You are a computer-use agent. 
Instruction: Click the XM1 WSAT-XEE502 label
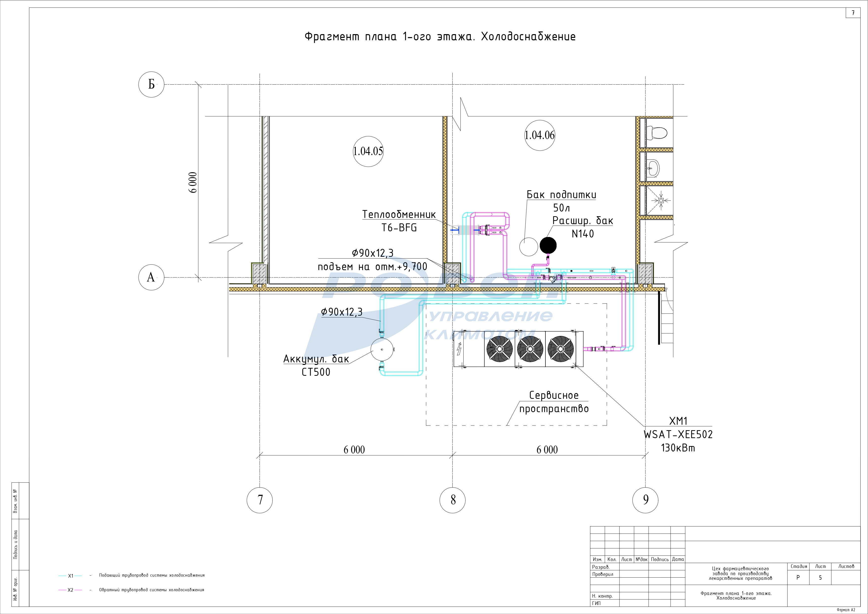coord(678,434)
